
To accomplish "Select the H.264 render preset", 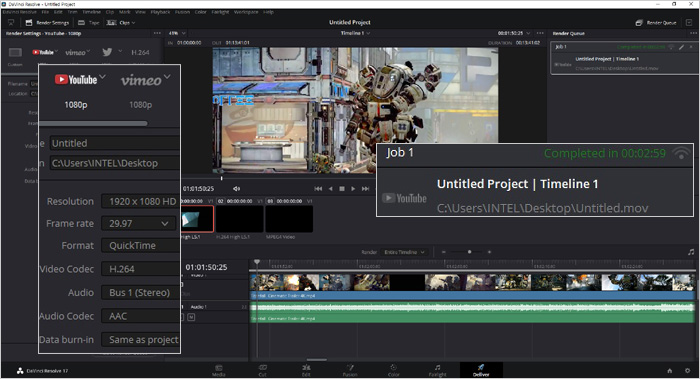I will [x=140, y=52].
